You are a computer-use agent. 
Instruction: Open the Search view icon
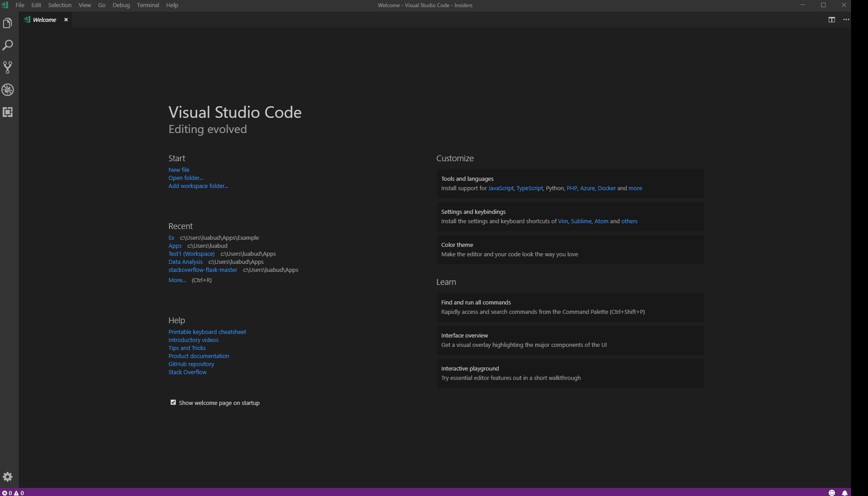coord(8,45)
